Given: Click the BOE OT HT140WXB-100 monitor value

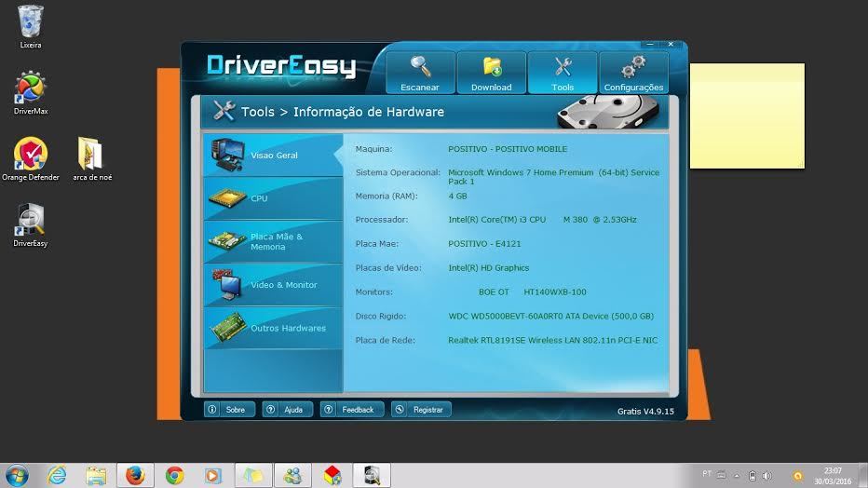Looking at the screenshot, I should 532,292.
